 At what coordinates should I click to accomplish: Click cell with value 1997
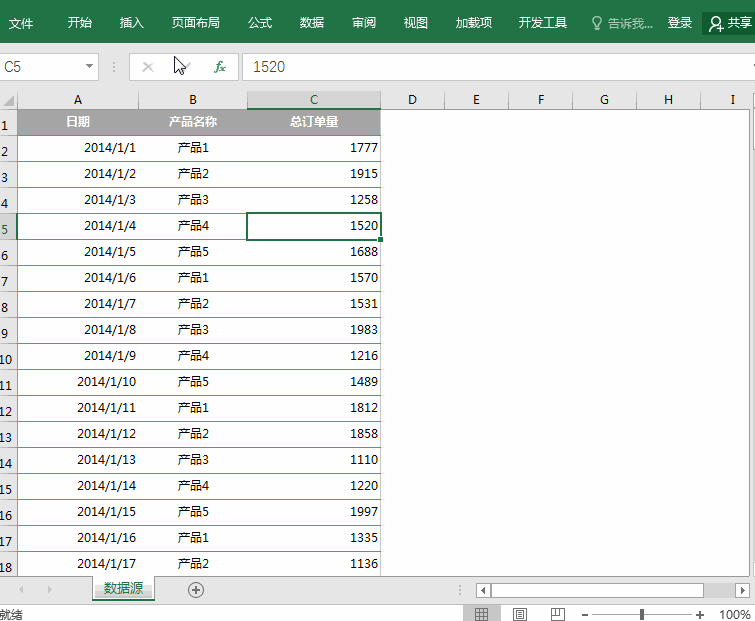(x=314, y=512)
